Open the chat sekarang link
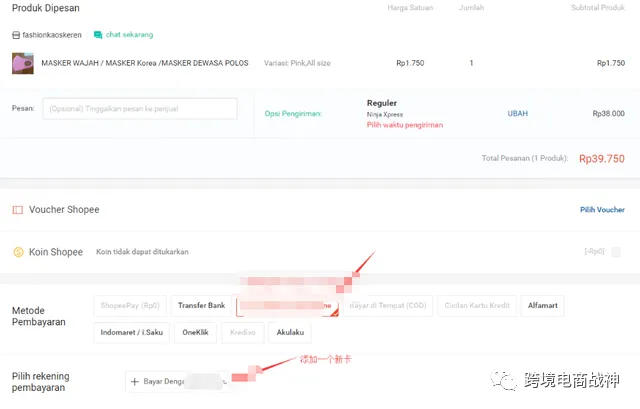This screenshot has height=409, width=640. click(129, 35)
